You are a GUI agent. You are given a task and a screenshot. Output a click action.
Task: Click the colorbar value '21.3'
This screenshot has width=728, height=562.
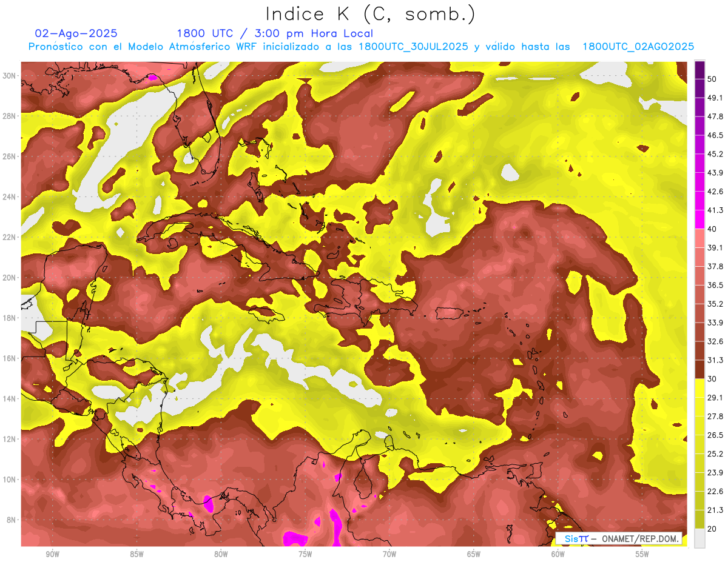[x=715, y=510]
